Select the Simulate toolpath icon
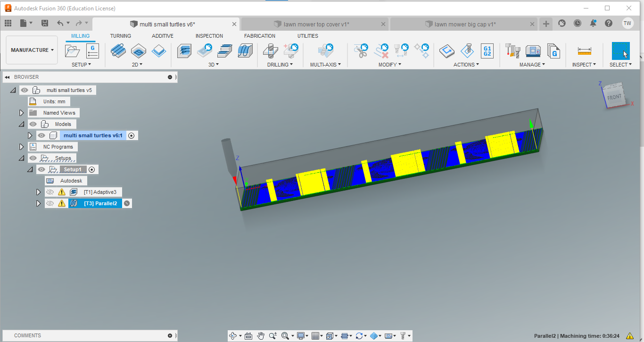 click(x=446, y=50)
